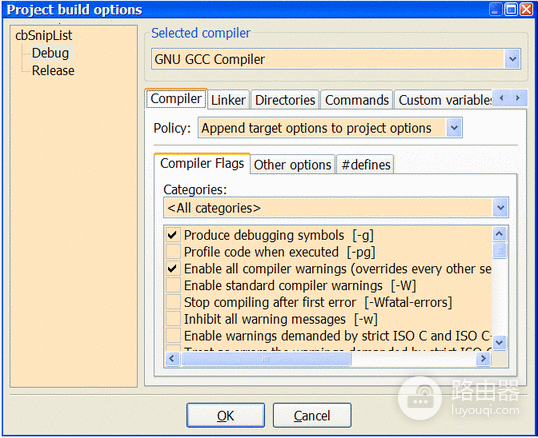Screen dimensions: 538x438
Task: Enable Profile code when executed [-pg]
Action: click(x=173, y=252)
